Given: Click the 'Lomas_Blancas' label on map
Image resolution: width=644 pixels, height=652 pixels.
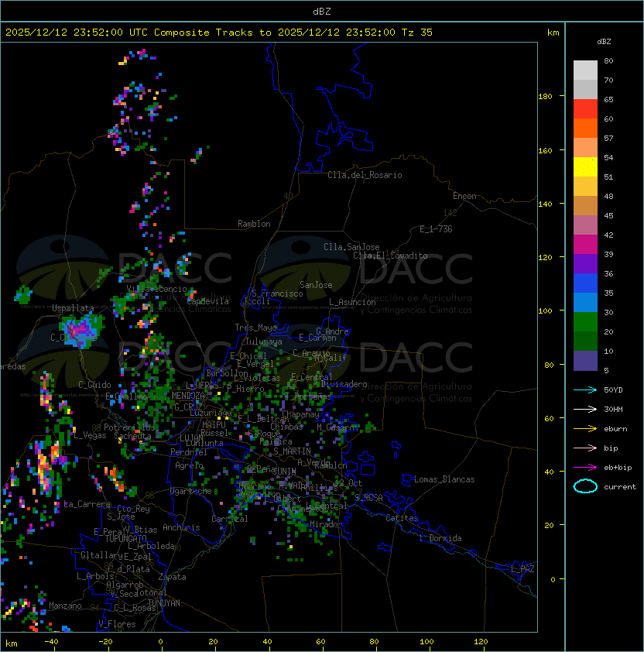Looking at the screenshot, I should (x=444, y=479).
